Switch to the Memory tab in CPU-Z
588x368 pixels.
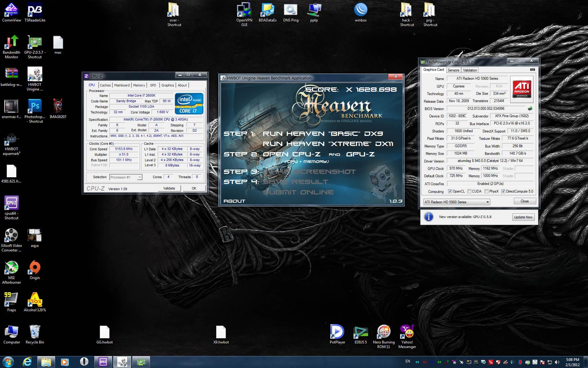tap(139, 85)
